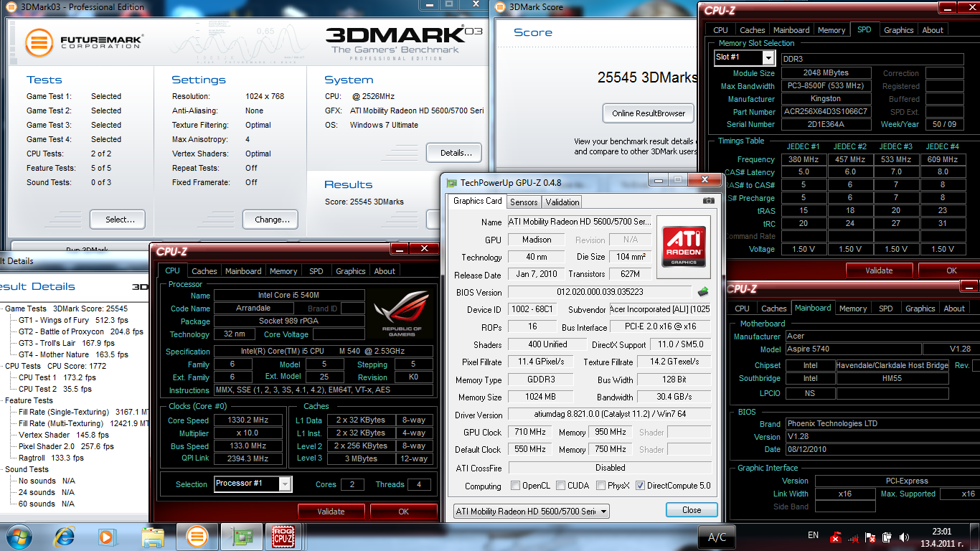Select the Sound Tests node in Result Details

[27, 469]
